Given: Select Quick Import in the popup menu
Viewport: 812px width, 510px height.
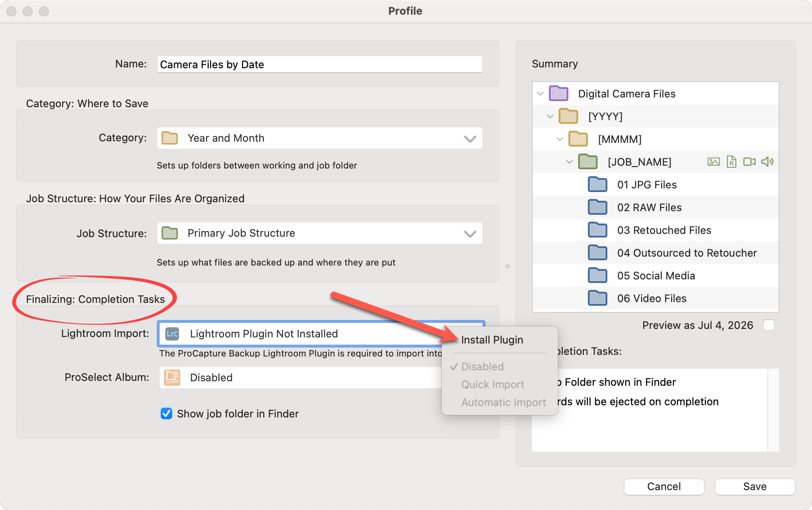Looking at the screenshot, I should pos(492,385).
